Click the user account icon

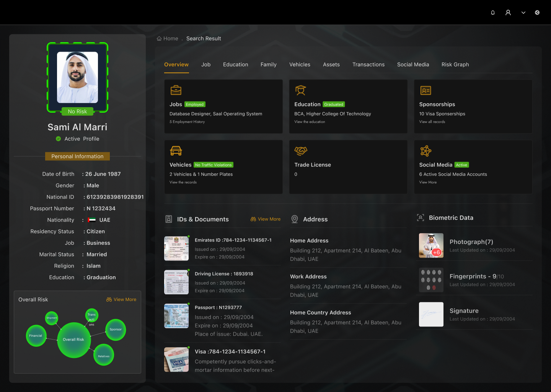point(508,13)
